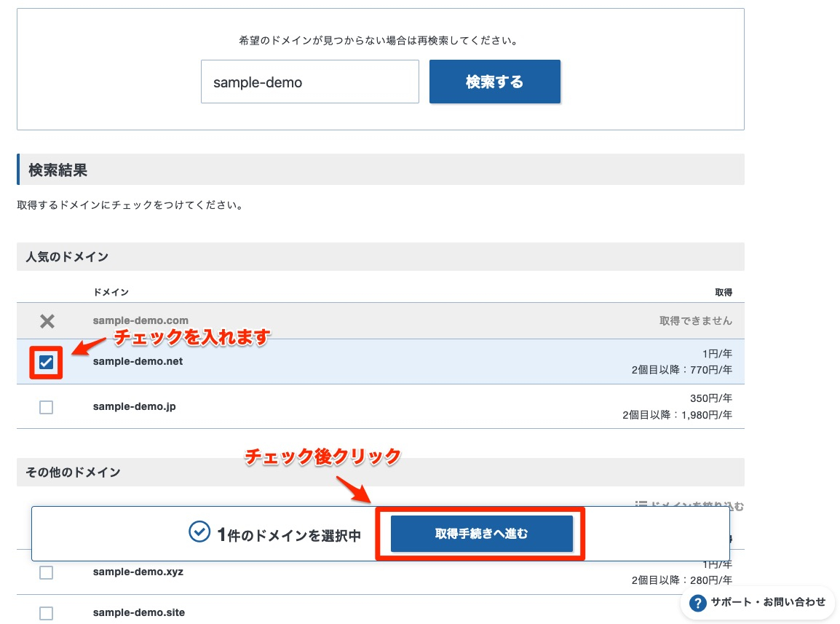Click the sample-demo.com domain text

(140, 320)
